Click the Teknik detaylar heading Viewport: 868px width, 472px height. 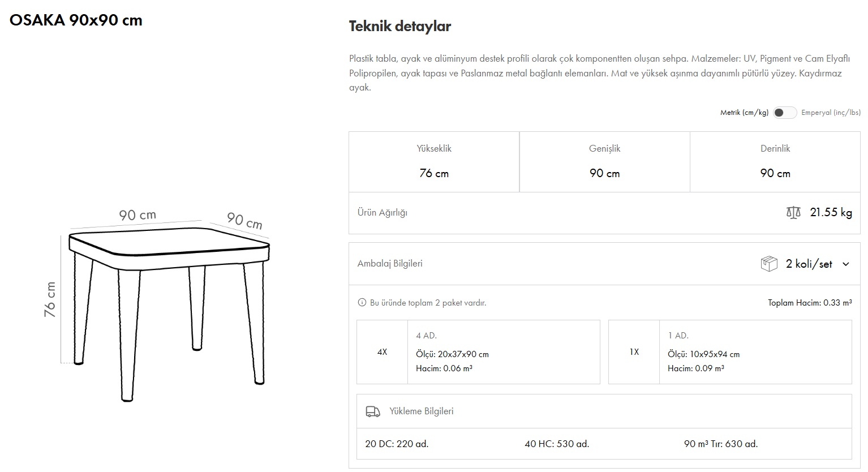click(x=399, y=27)
